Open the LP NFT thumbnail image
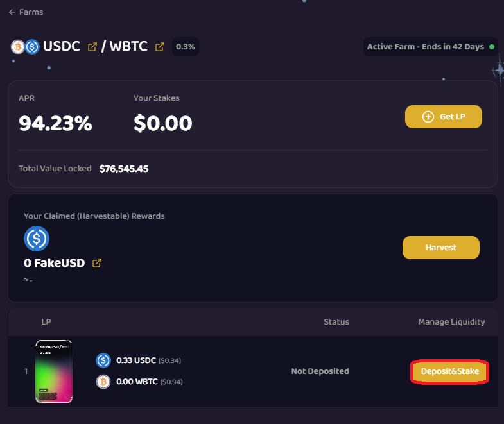 [54, 371]
